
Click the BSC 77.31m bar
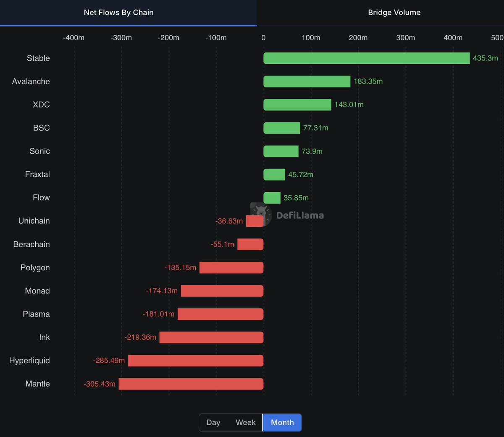282,128
